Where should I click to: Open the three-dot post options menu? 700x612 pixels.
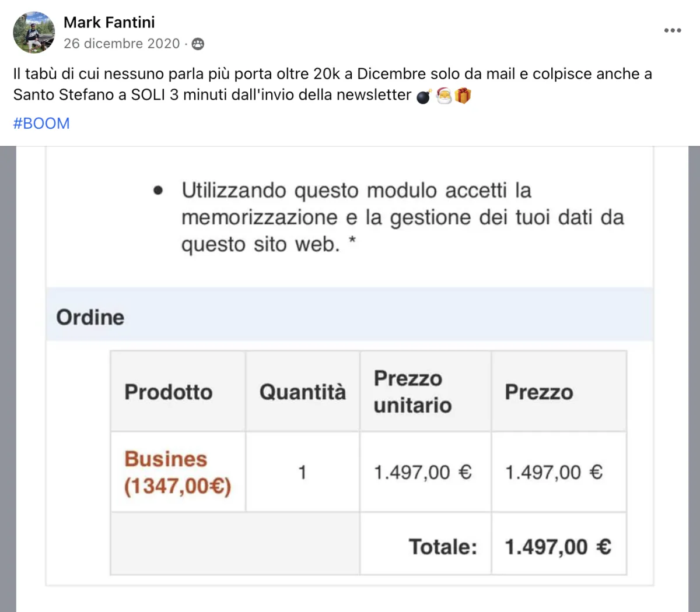[x=672, y=30]
